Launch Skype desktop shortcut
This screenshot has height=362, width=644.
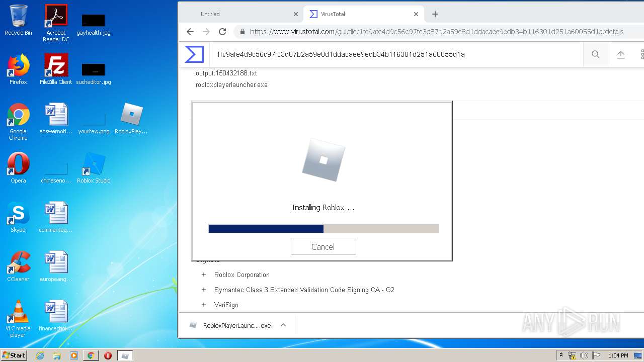click(18, 217)
